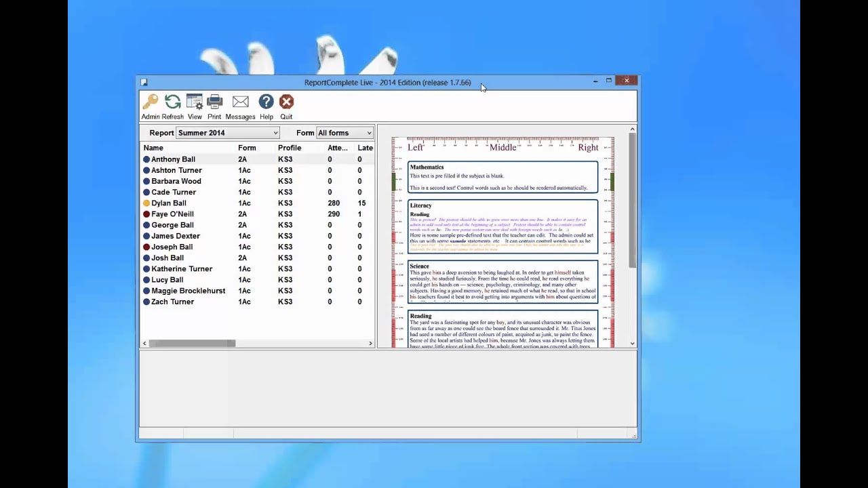
Task: Click the status dot beside Ashton Turner
Action: tap(146, 170)
